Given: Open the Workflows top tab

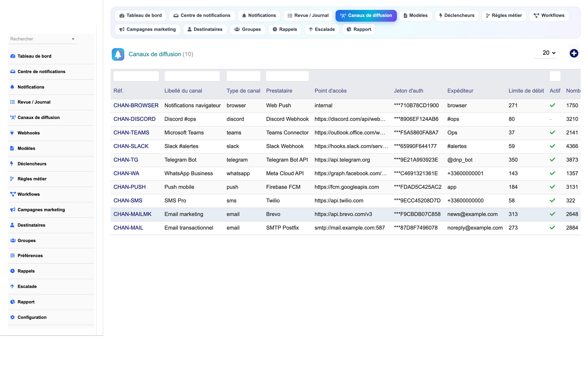Looking at the screenshot, I should click(x=549, y=15).
